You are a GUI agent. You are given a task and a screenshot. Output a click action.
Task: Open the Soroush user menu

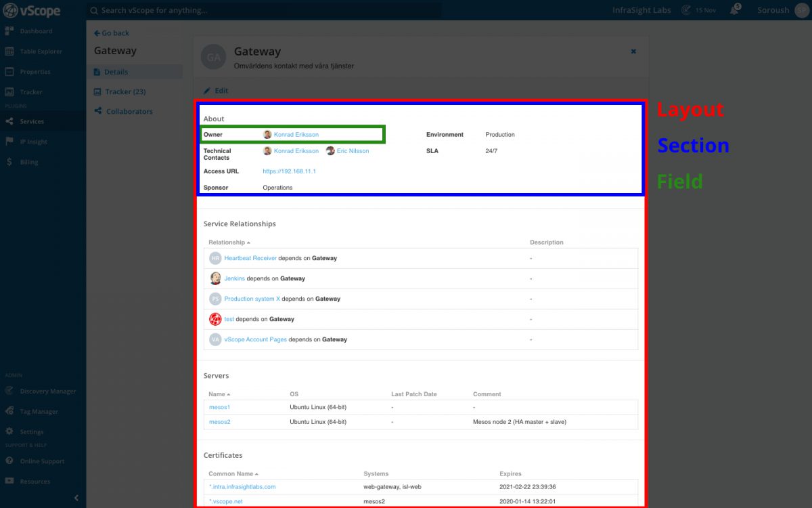[782, 10]
